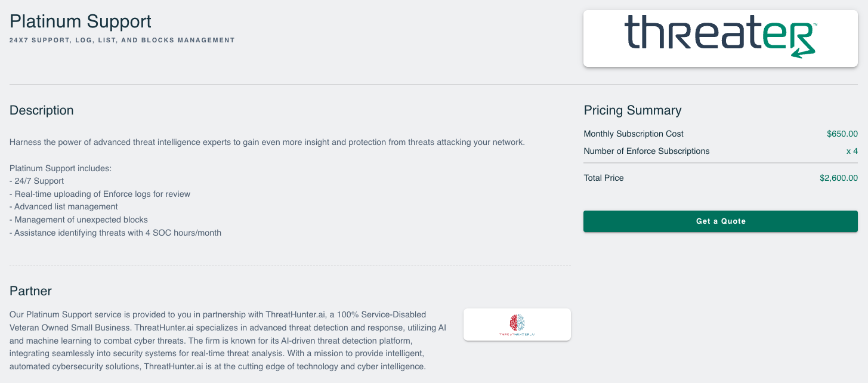Click the Total Price label

pyautogui.click(x=604, y=178)
